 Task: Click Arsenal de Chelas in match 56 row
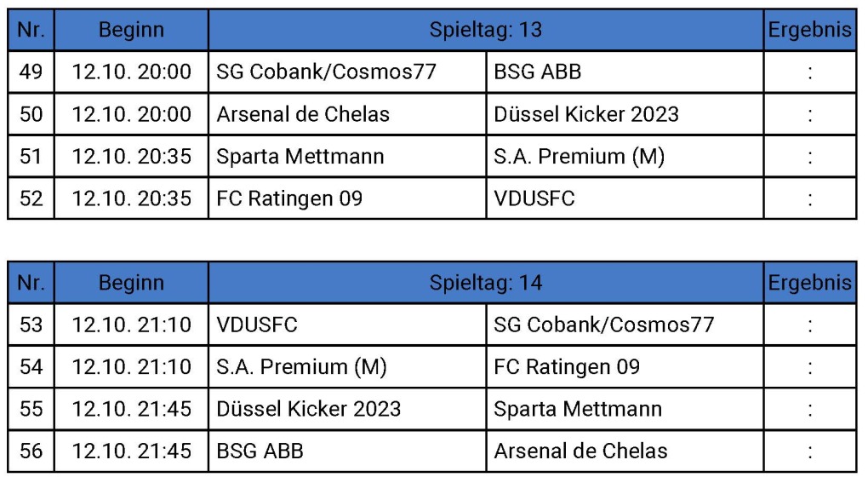click(x=580, y=451)
